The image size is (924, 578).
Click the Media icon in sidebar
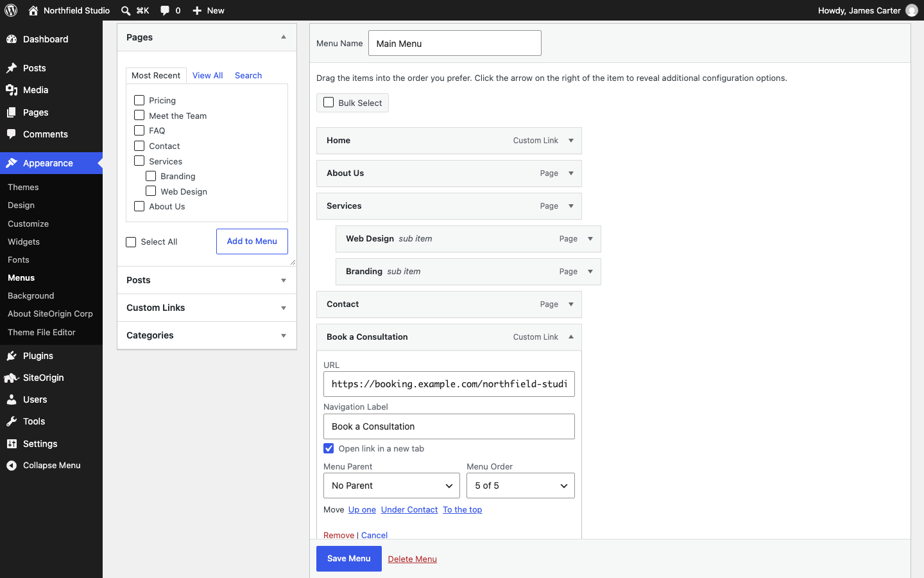[12, 90]
